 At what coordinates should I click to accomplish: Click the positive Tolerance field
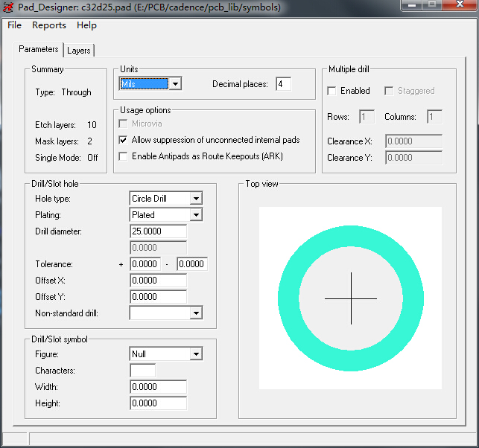pyautogui.click(x=145, y=264)
